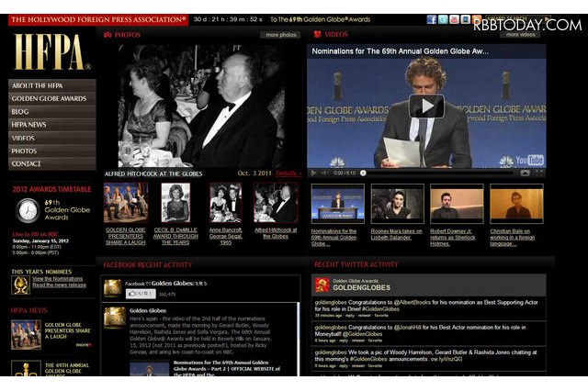Click reply under the Jonah Hill tweet
The width and height of the screenshot is (588, 391).
(344, 341)
